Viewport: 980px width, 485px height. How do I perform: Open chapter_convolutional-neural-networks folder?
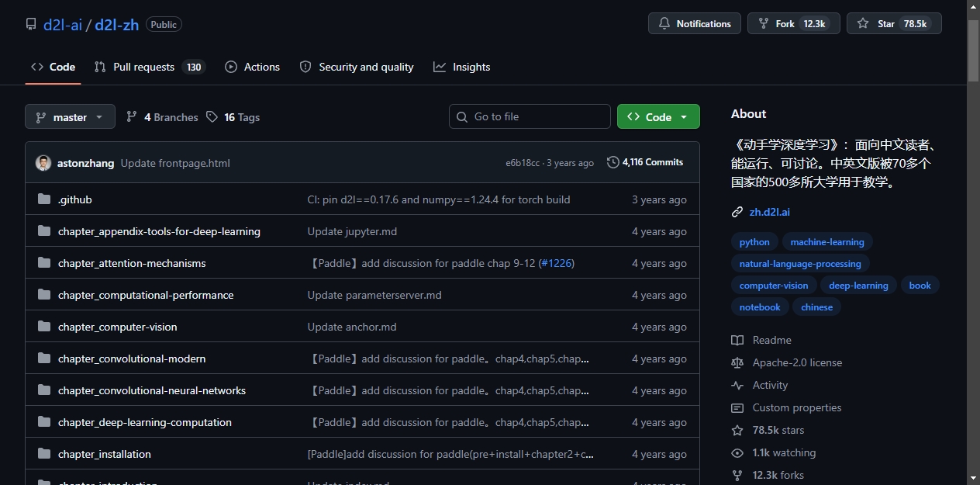pyautogui.click(x=152, y=390)
